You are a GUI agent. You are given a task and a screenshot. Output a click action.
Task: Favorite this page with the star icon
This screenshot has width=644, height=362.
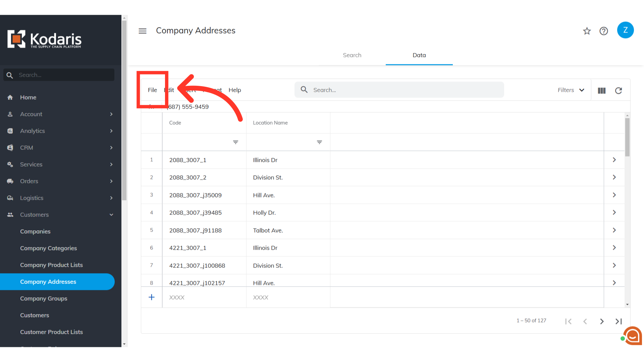587,31
